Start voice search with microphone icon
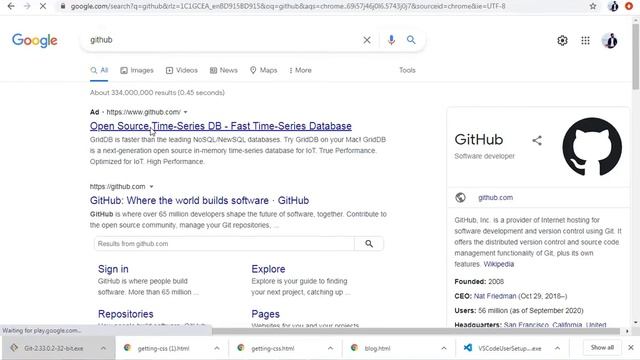 tap(391, 40)
